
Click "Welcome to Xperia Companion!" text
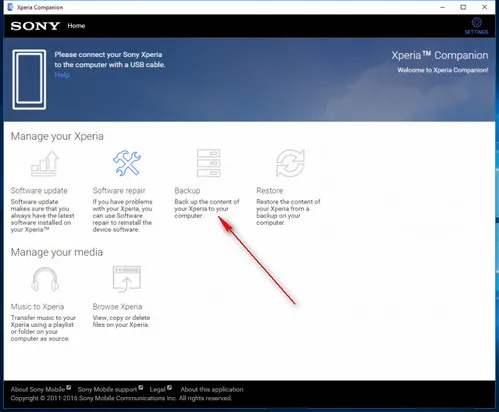click(x=443, y=70)
